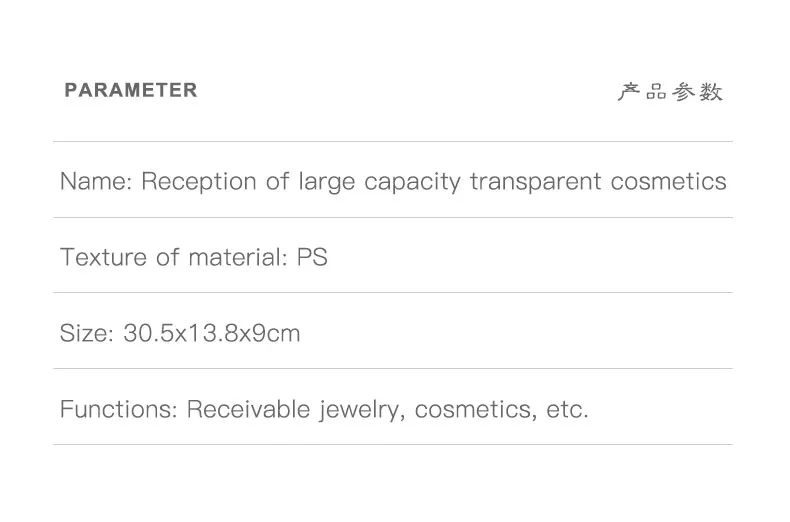Click the PARAMETER heading text
790x522 pixels.
(x=131, y=91)
